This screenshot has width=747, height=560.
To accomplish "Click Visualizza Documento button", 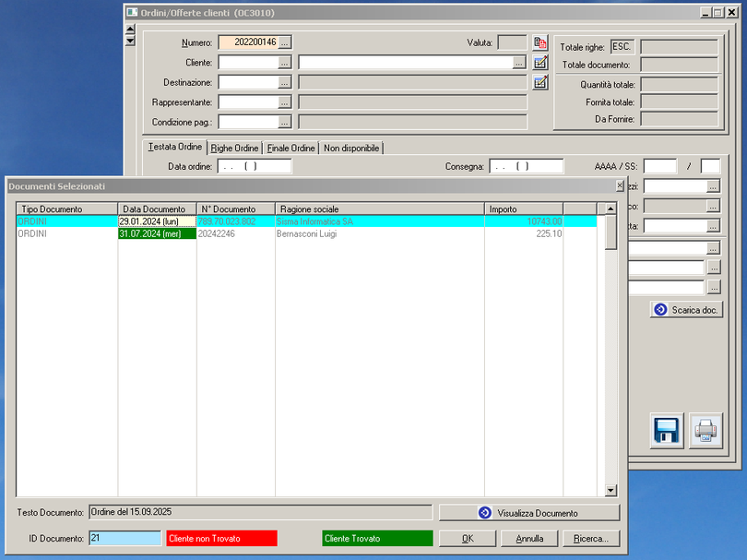I will pyautogui.click(x=528, y=513).
